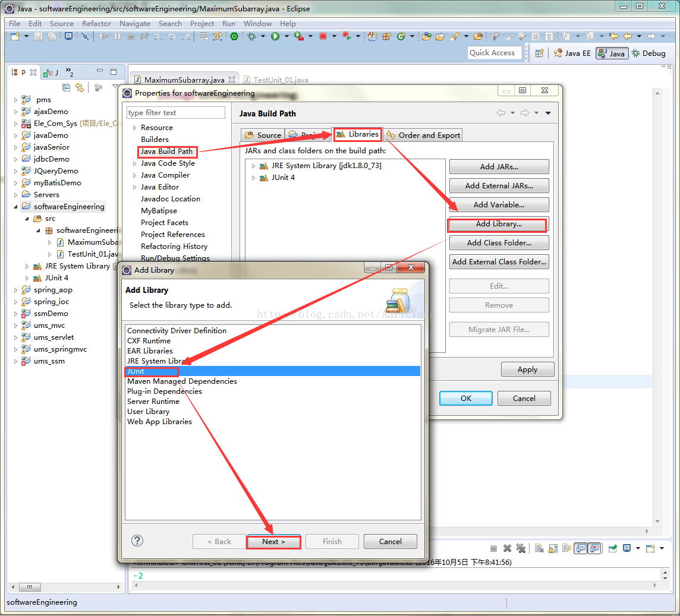The image size is (680, 616).
Task: Click the Last Edit Location star arrow icon
Action: [613, 36]
